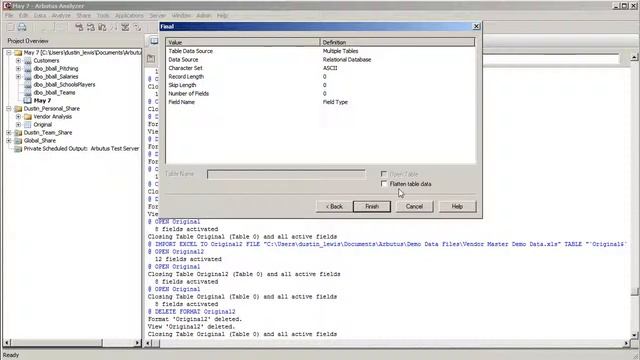Click the Character Set row
Image resolution: width=640 pixels, height=360 pixels.
(x=320, y=68)
